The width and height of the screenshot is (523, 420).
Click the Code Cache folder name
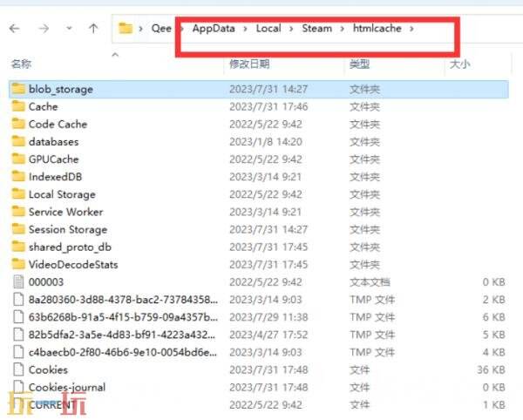tap(58, 125)
